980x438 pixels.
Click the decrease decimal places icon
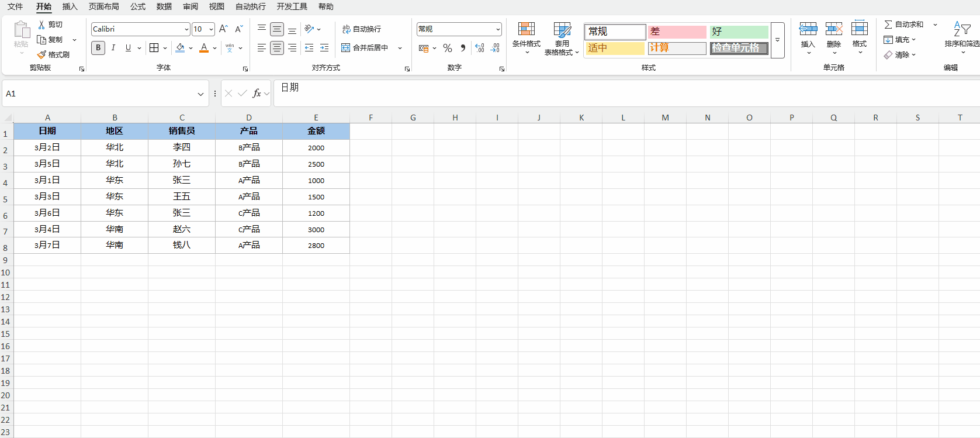[495, 48]
